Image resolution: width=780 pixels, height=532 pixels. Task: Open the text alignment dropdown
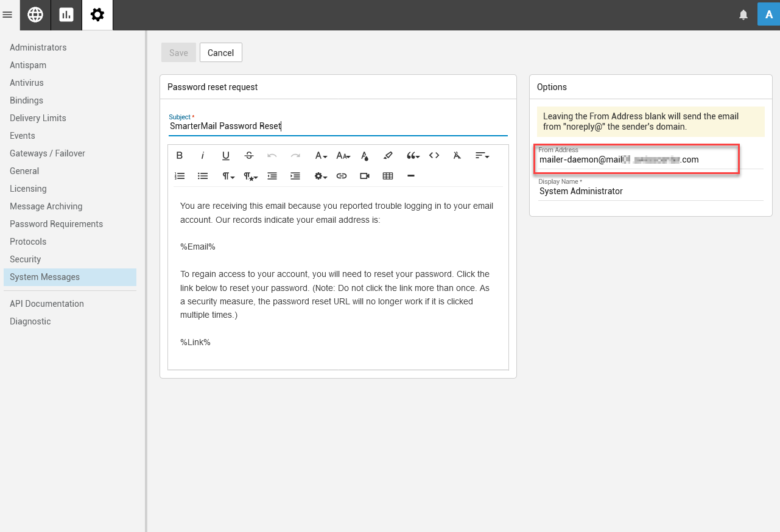click(x=482, y=156)
